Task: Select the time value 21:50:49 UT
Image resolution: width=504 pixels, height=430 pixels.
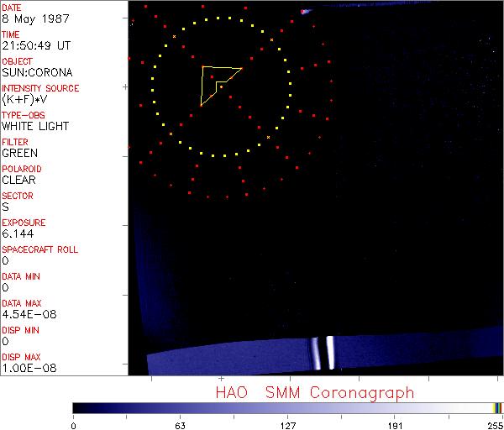Action: coord(35,45)
